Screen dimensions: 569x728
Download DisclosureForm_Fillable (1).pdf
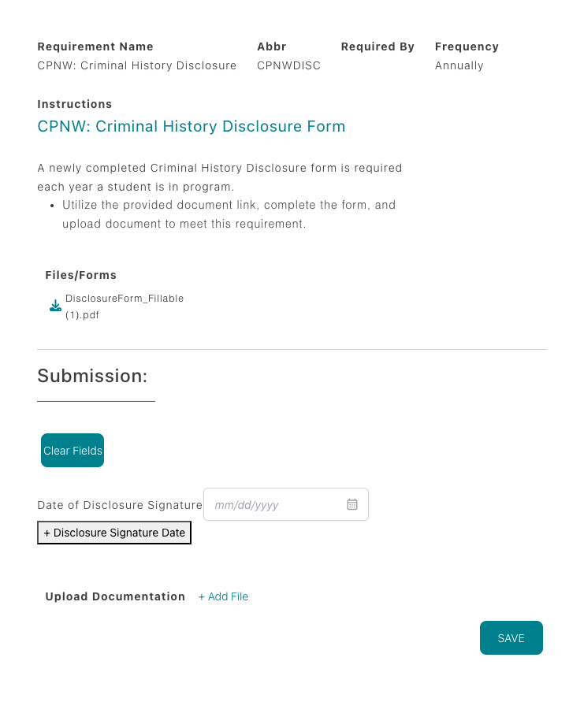pyautogui.click(x=126, y=306)
